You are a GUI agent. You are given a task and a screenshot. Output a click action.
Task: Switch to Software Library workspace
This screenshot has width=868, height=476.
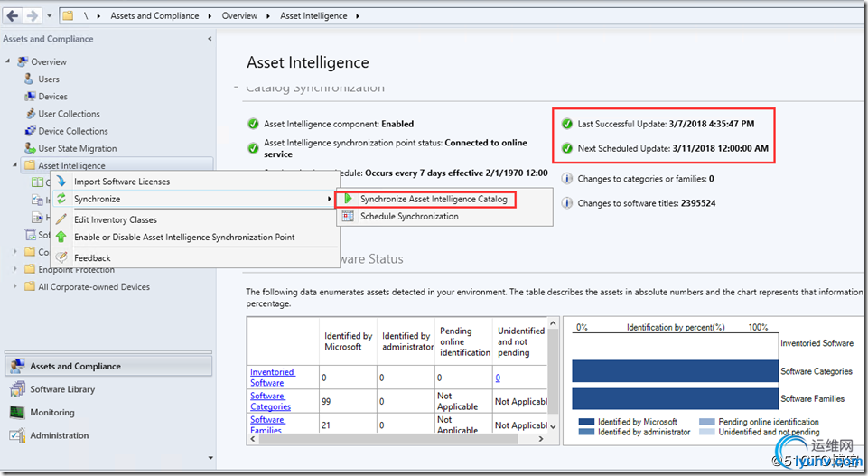[x=108, y=389]
